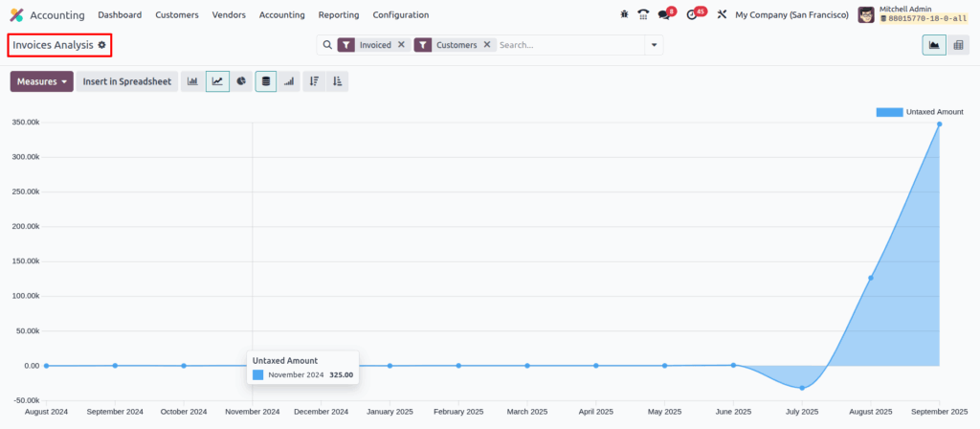The image size is (980, 429).
Task: Click the search magnifier icon
Action: (327, 45)
